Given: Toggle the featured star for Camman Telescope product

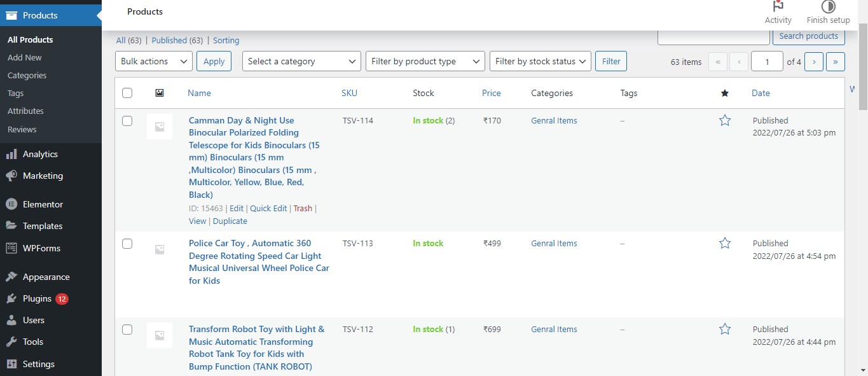Looking at the screenshot, I should (725, 120).
